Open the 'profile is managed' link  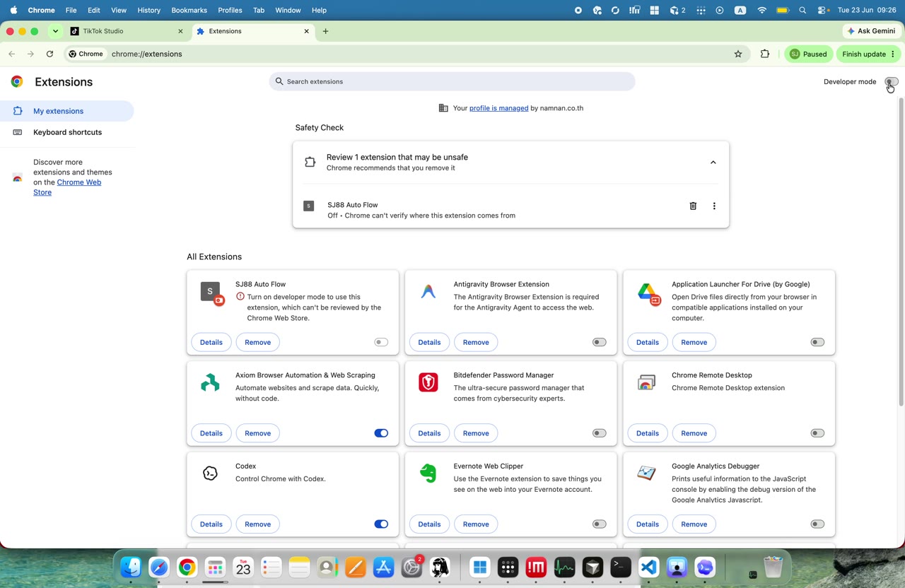[498, 108]
